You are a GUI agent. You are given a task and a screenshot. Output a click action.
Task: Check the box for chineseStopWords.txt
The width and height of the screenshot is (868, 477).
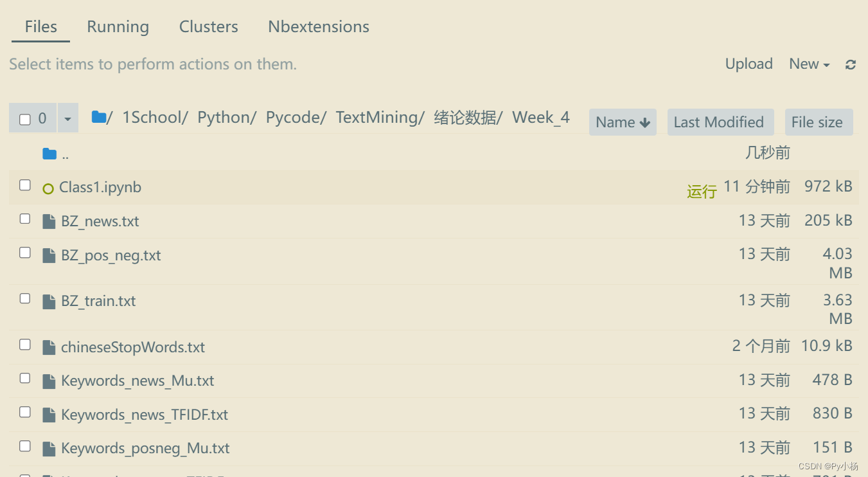(x=25, y=345)
